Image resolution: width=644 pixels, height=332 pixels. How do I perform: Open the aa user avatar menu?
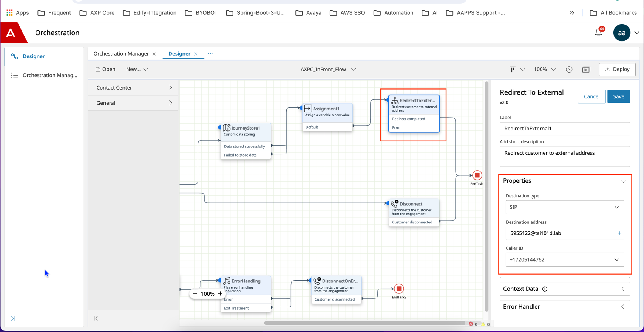[x=622, y=33]
